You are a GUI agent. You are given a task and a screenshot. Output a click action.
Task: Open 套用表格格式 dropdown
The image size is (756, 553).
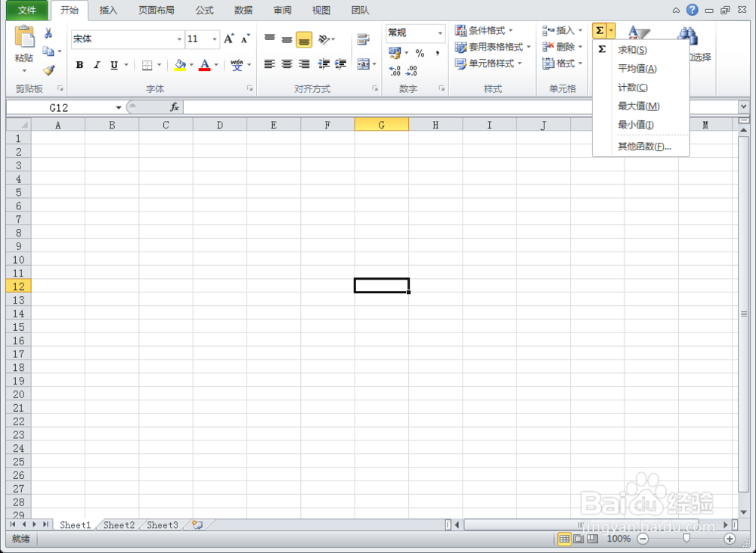point(492,47)
